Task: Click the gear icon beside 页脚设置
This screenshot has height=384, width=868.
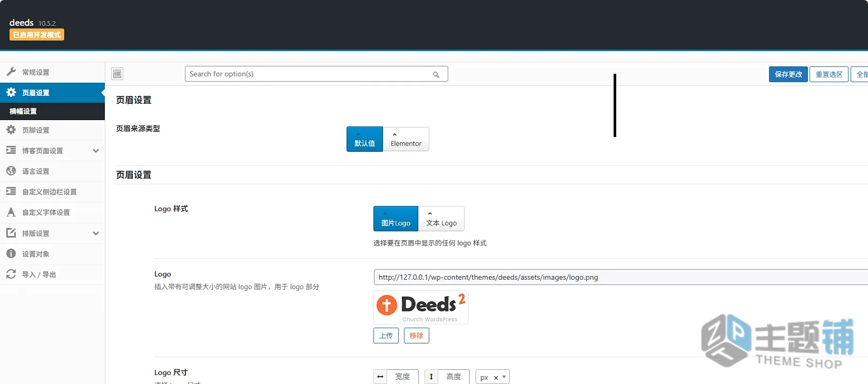Action: coord(11,130)
